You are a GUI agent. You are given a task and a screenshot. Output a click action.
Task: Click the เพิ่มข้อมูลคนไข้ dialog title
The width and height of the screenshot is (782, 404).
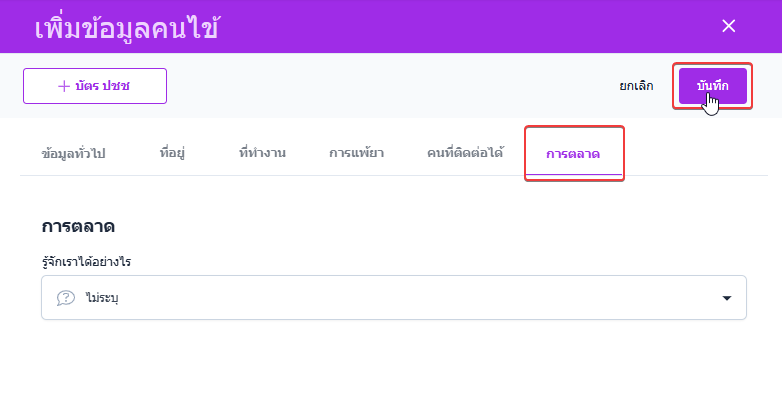(127, 27)
